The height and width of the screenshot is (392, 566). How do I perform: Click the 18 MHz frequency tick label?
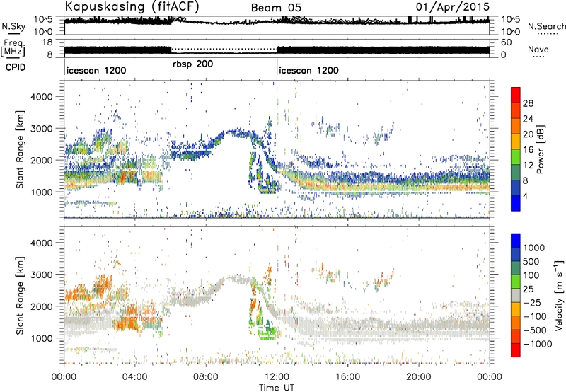tap(47, 42)
